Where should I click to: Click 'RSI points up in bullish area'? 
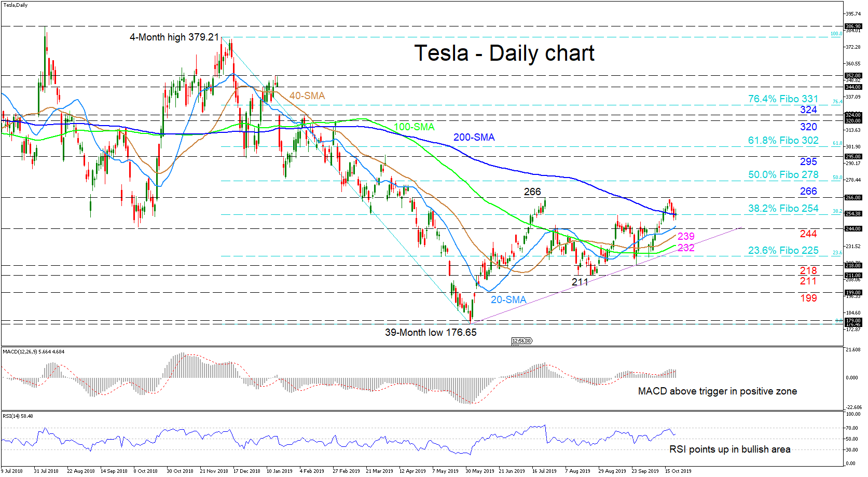[x=730, y=449]
